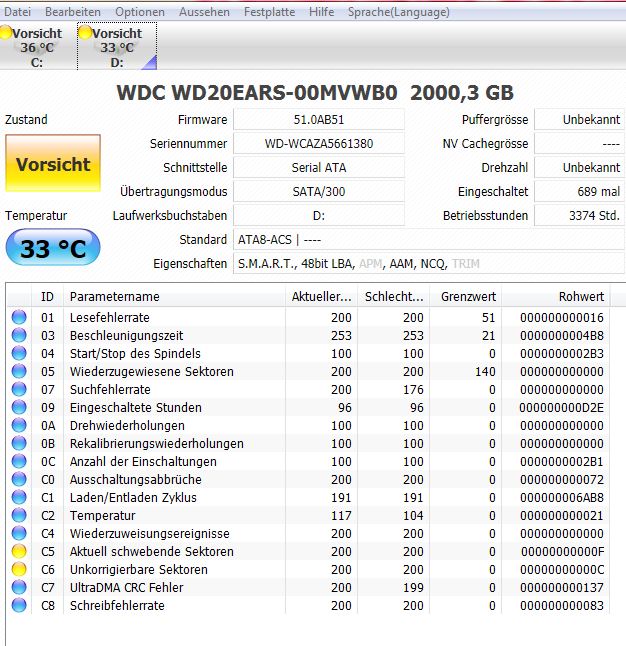Click the UltraDMA CRC Fehler parameter name
This screenshot has width=626, height=646.
point(127,587)
